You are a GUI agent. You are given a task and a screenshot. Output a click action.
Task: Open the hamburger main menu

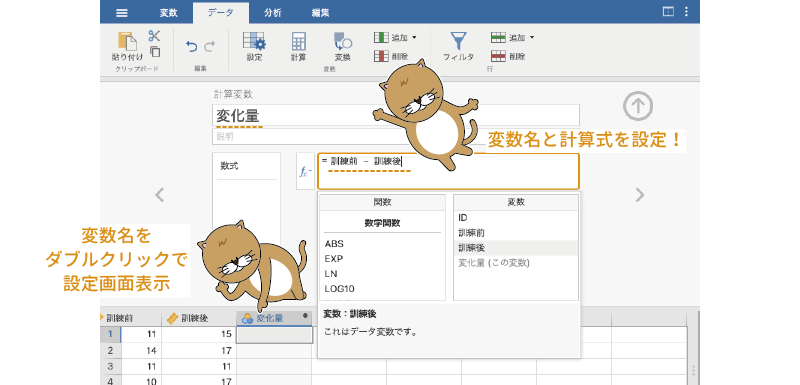click(121, 13)
